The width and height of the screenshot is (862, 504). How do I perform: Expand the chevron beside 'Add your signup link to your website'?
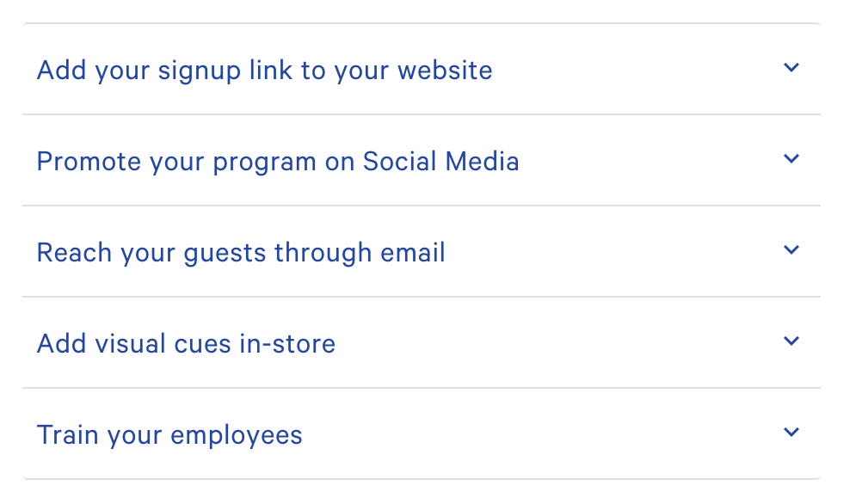pyautogui.click(x=791, y=67)
